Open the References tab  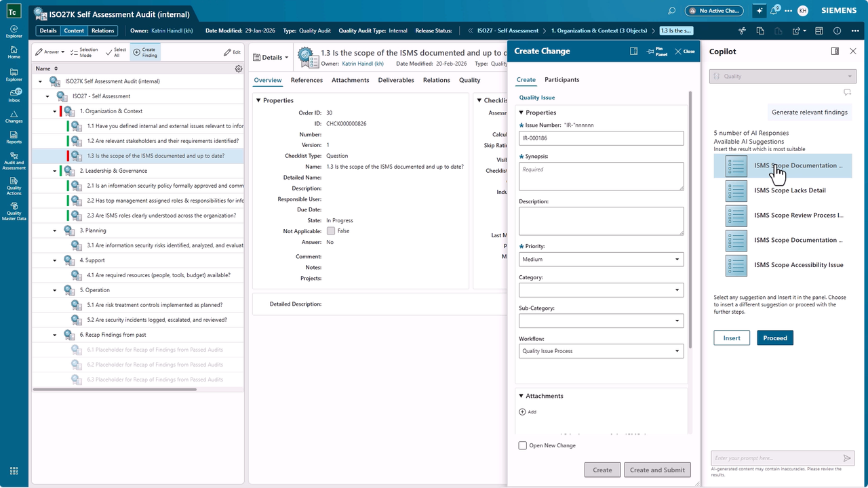tap(307, 80)
